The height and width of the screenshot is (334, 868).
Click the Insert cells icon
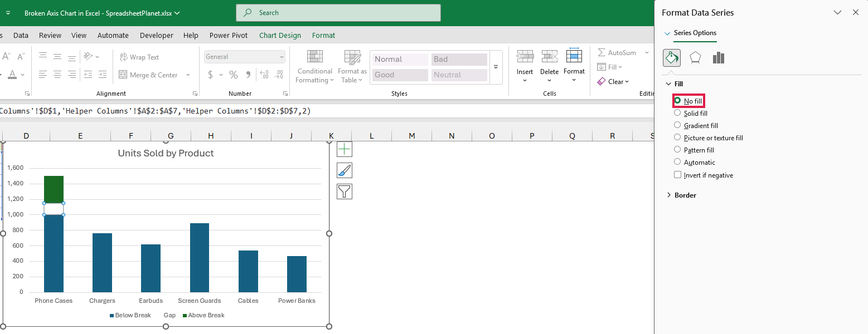pyautogui.click(x=525, y=56)
